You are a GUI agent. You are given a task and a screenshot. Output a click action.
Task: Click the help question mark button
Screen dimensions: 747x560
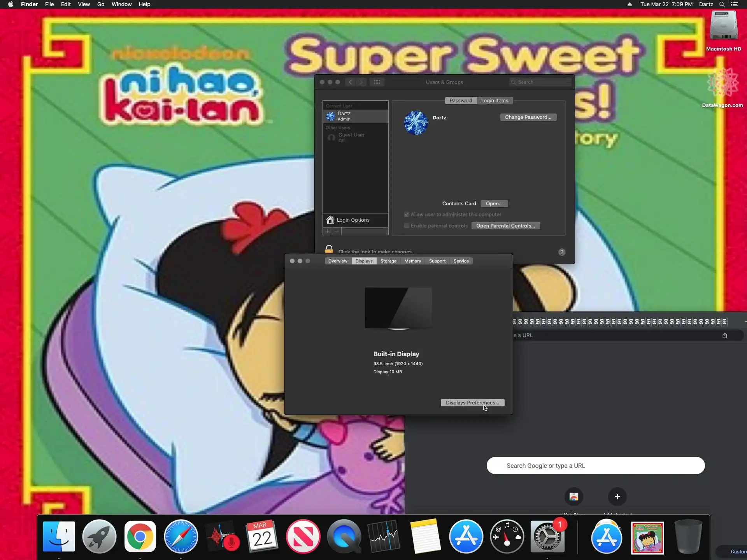(562, 252)
